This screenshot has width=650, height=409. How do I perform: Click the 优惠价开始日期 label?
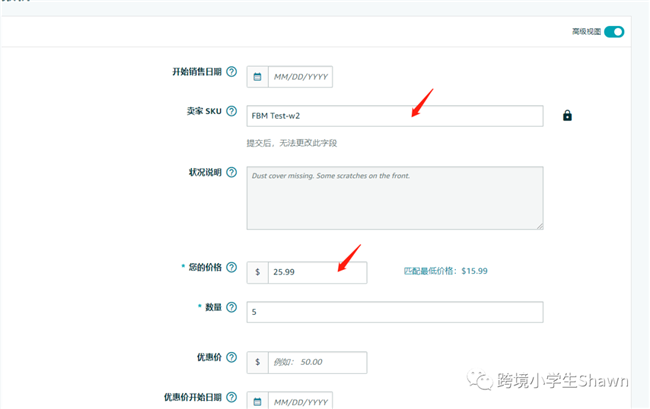(193, 397)
